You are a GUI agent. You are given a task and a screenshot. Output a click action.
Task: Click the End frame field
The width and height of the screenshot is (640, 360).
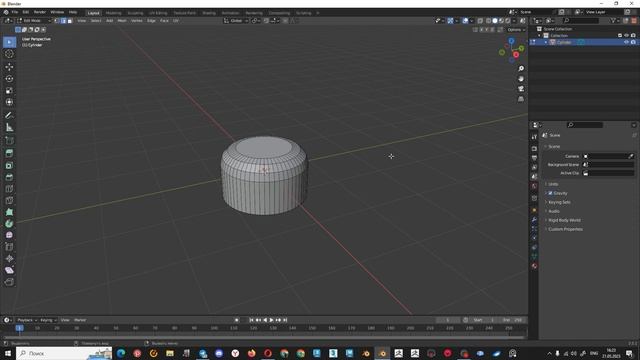click(512, 320)
